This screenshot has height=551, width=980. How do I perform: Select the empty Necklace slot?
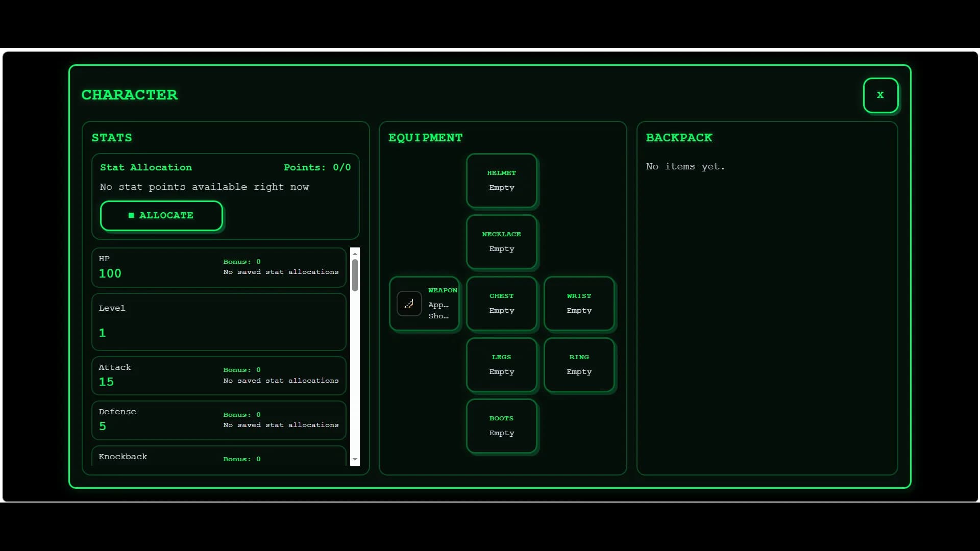tap(501, 242)
